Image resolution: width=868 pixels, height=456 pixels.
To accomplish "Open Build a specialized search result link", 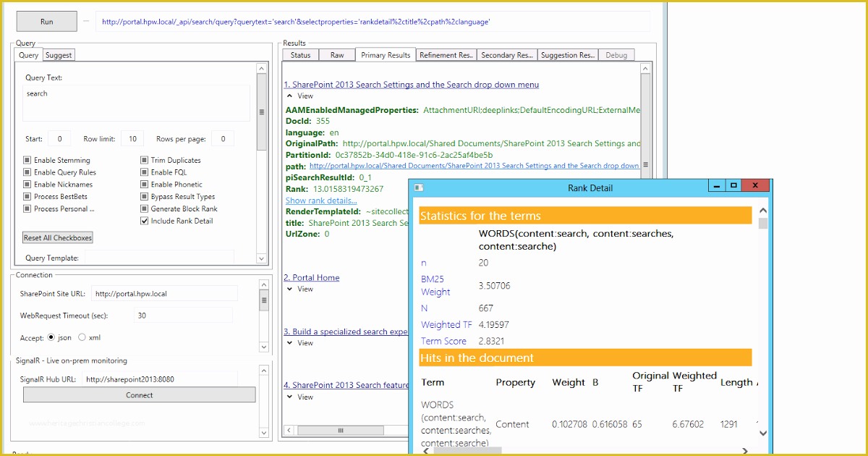I will (x=346, y=332).
